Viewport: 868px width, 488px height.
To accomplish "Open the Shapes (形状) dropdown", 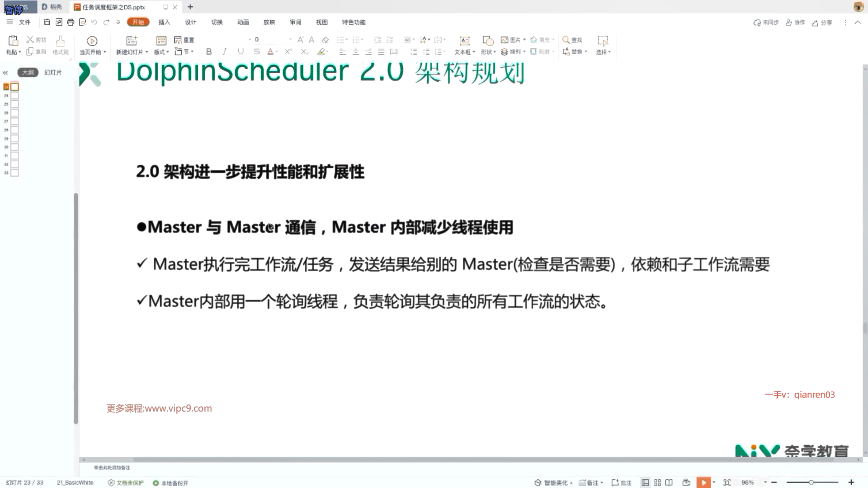I will tap(488, 52).
